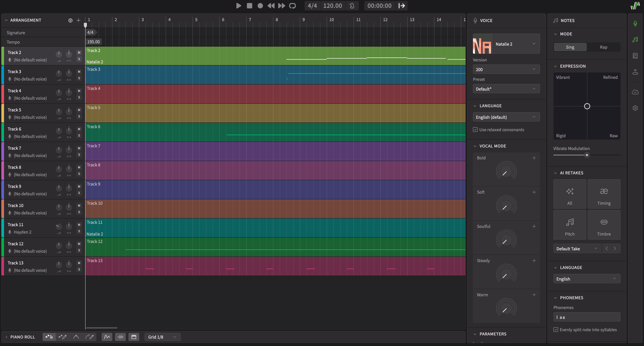Open the Grid 1/8 dropdown

click(162, 337)
